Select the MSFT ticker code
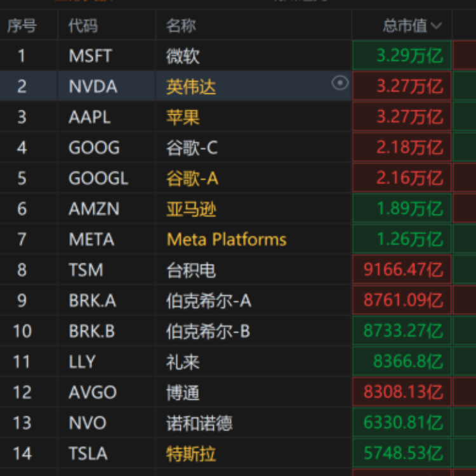 pos(91,56)
